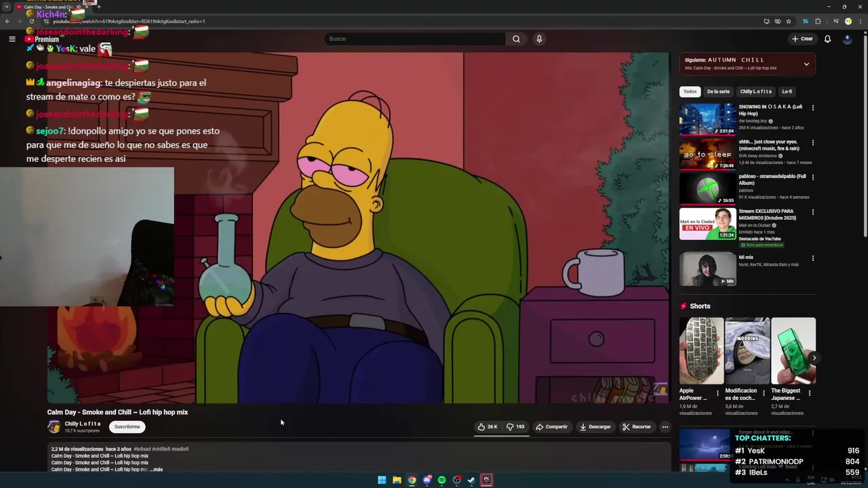
Task: Go back with browser back arrow
Action: pos(7,21)
